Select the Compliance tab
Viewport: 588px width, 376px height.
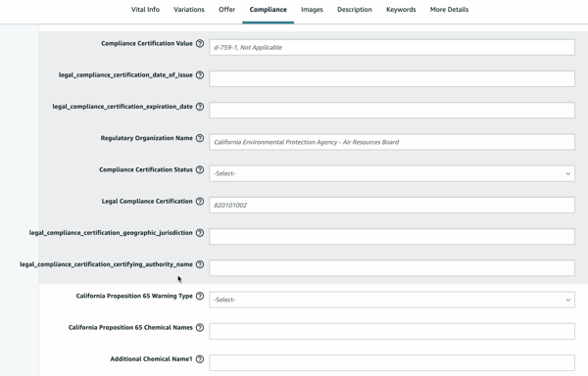269,10
